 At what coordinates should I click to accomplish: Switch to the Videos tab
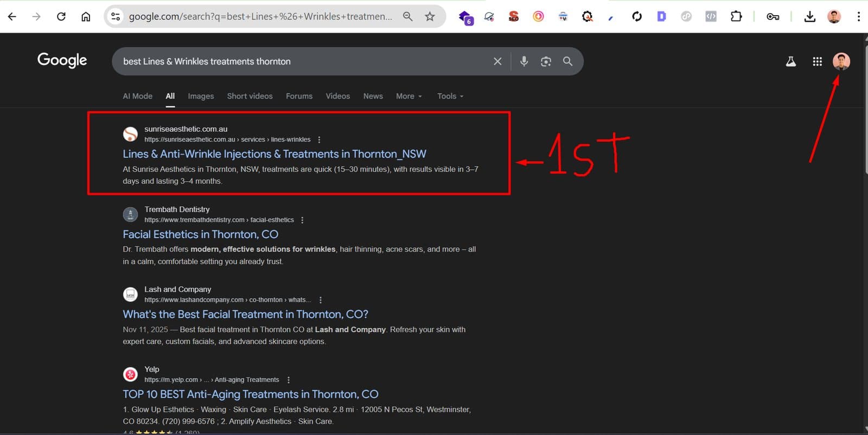click(x=337, y=96)
